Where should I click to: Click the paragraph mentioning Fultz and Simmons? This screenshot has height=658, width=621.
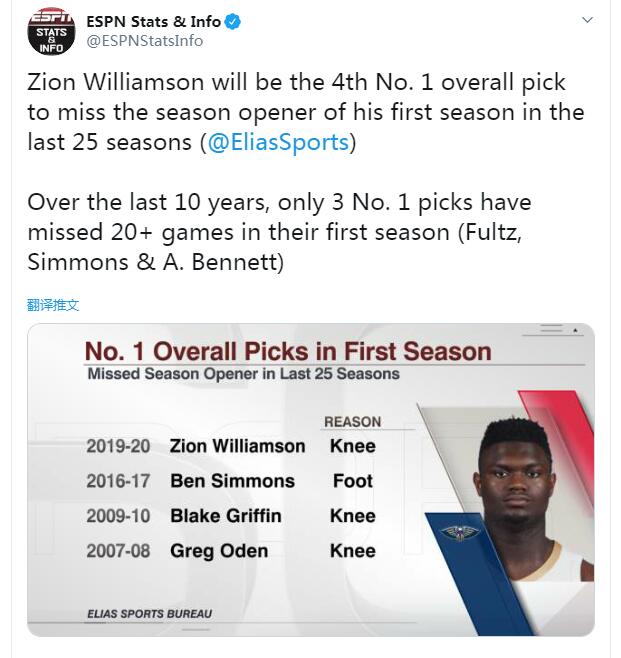(279, 232)
